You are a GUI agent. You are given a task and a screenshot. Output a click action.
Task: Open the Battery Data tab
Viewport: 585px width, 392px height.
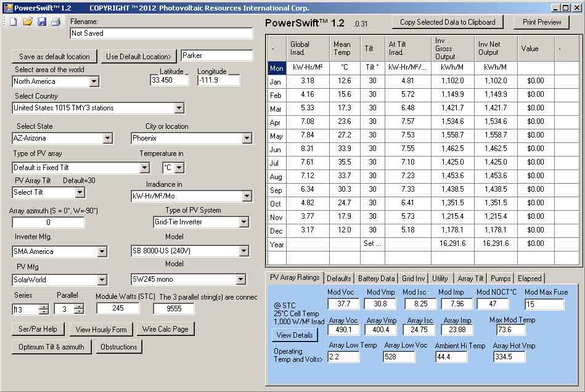pyautogui.click(x=376, y=278)
